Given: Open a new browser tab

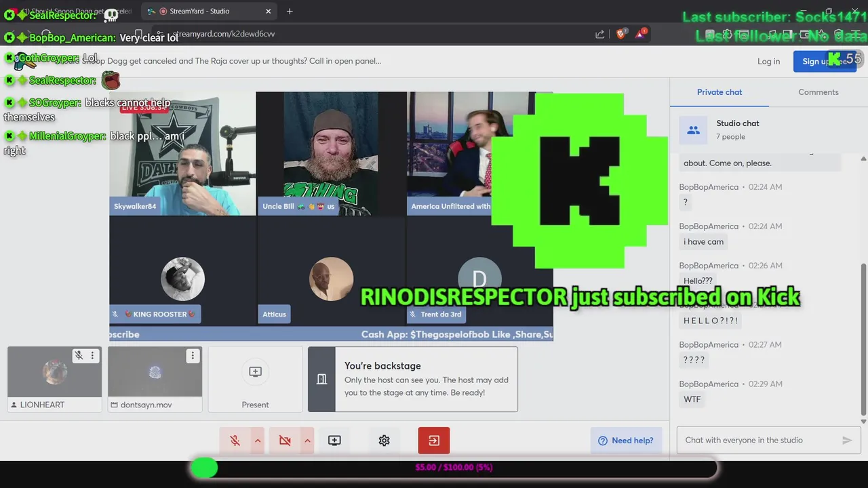Looking at the screenshot, I should click(x=290, y=11).
